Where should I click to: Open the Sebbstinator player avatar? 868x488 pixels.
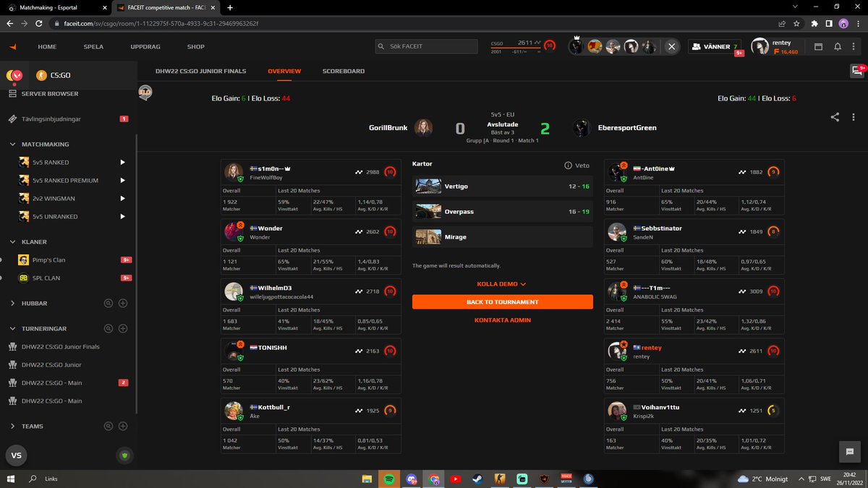616,231
